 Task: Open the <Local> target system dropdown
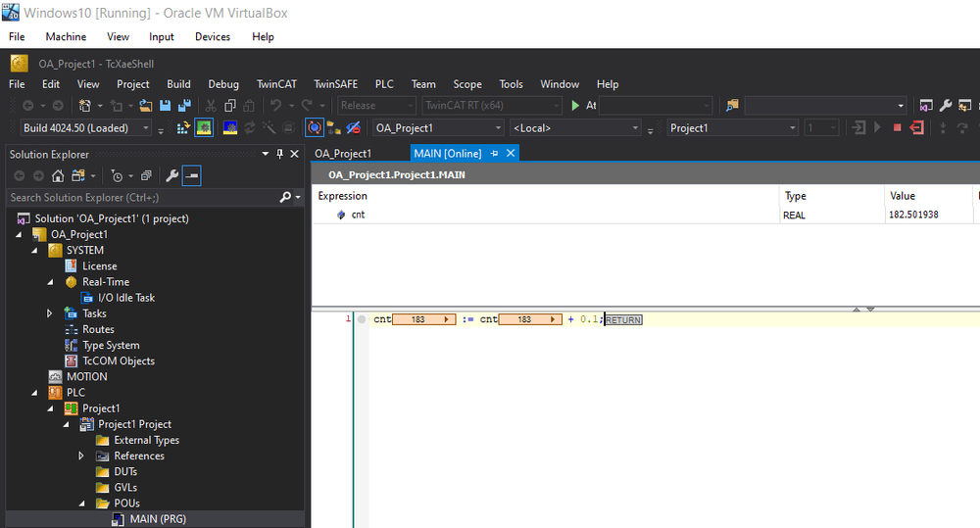575,128
